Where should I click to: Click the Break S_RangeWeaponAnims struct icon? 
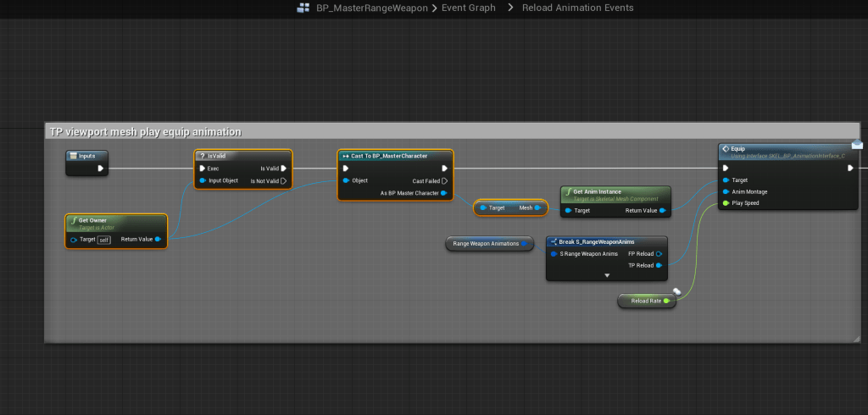click(553, 241)
